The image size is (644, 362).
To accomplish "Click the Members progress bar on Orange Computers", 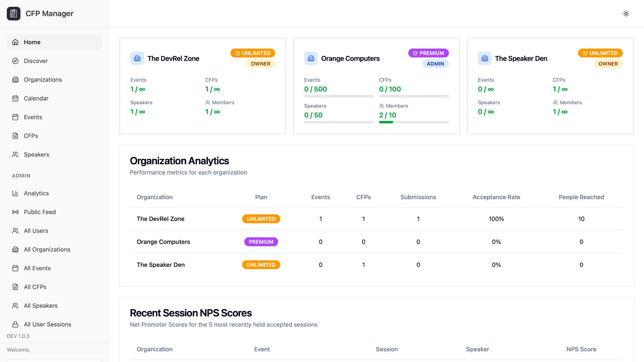I will pyautogui.click(x=414, y=122).
